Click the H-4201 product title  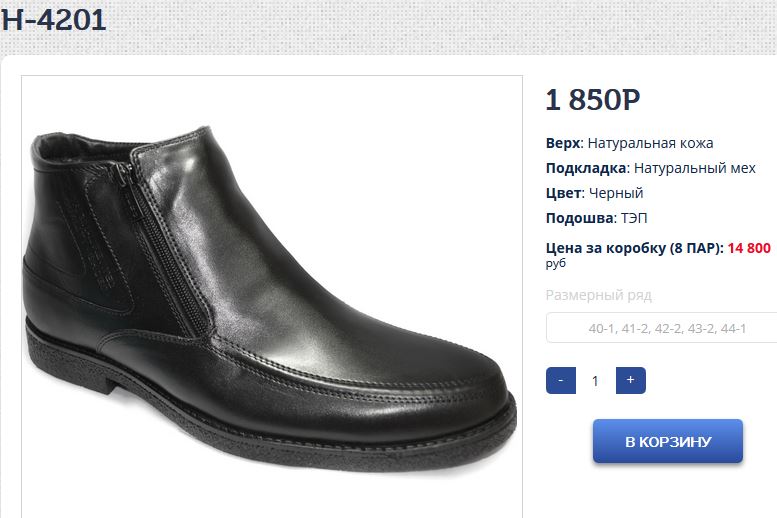(54, 19)
